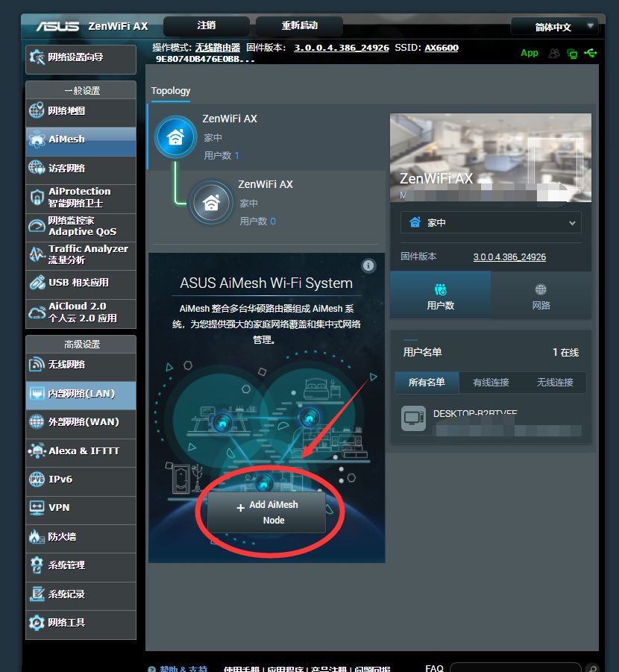Viewport: 619px width, 672px height.
Task: Click the 系统管理 gear icon
Action: coord(37,565)
